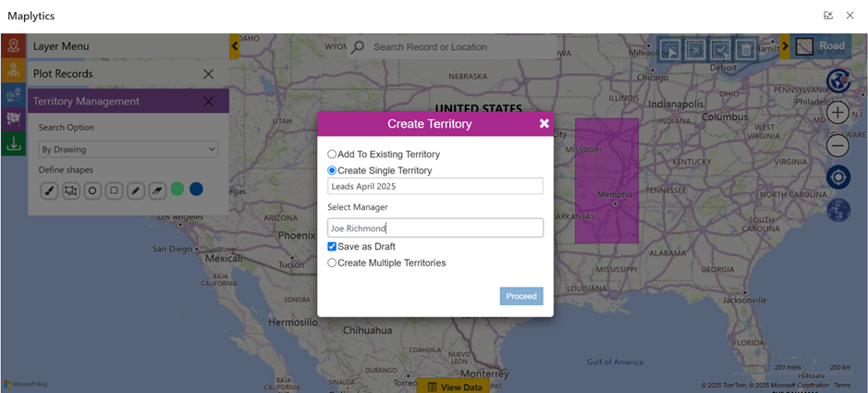Uncheck the Save as Draft checkbox
Image resolution: width=868 pixels, height=393 pixels.
(x=332, y=247)
